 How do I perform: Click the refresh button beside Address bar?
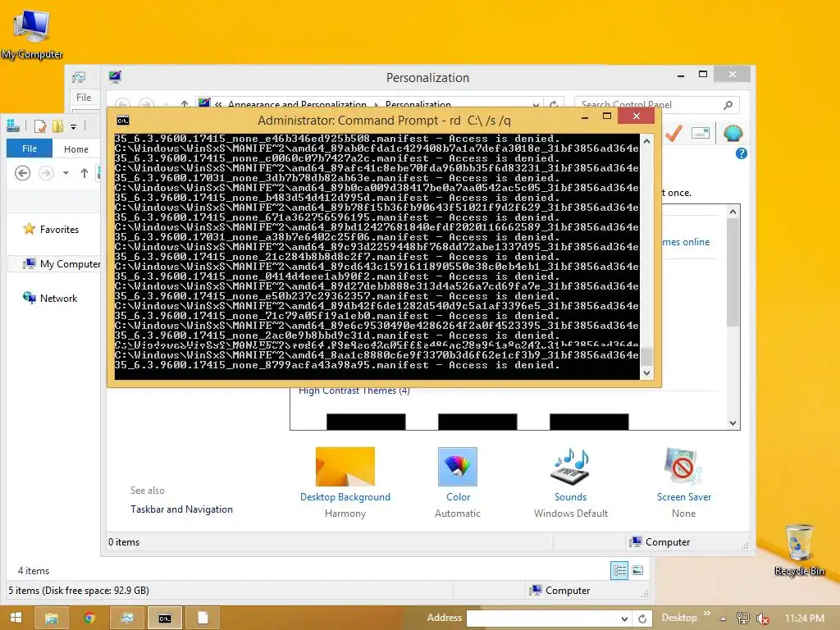[x=641, y=619]
